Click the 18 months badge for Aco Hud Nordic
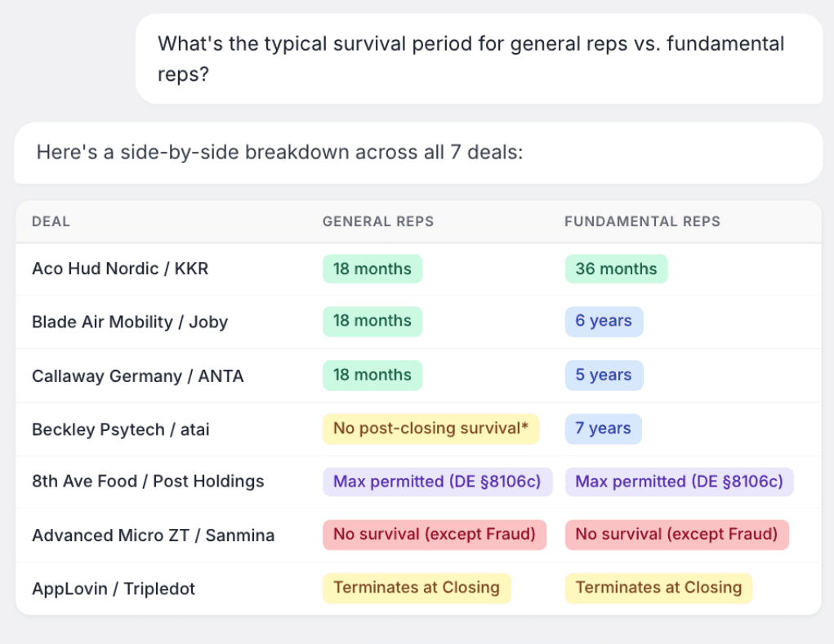Image resolution: width=834 pixels, height=644 pixels. (x=372, y=269)
